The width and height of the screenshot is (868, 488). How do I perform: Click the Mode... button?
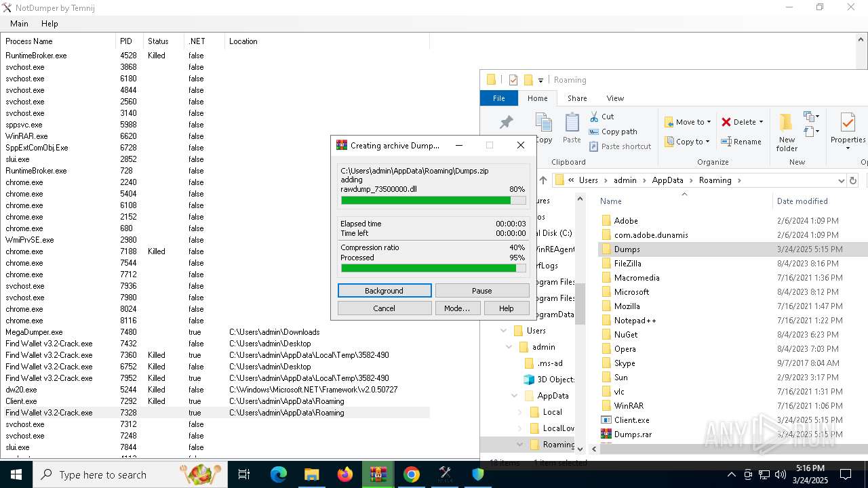(x=457, y=308)
